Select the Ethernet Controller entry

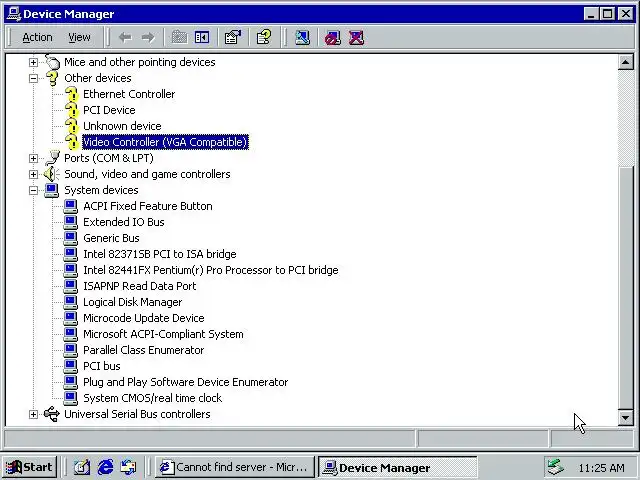coord(129,94)
